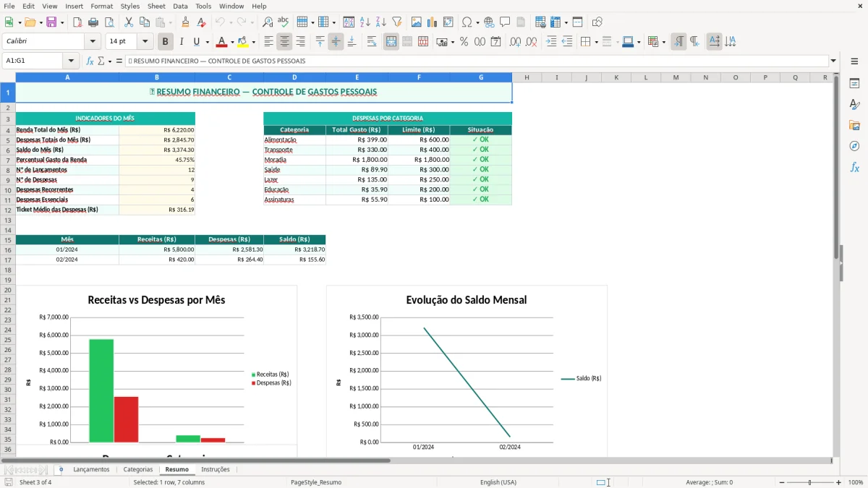Insert hyperlink icon
This screenshot has height=488, width=868.
click(x=489, y=22)
